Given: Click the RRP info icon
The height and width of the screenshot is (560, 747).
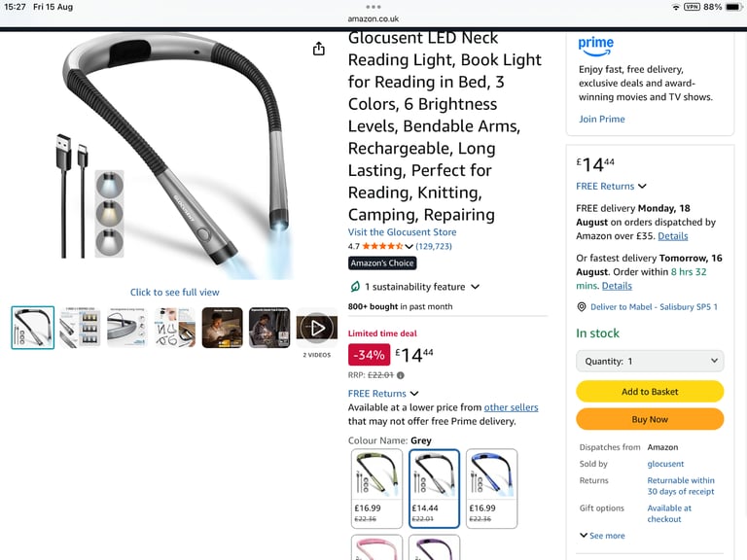Looking at the screenshot, I should tap(401, 375).
